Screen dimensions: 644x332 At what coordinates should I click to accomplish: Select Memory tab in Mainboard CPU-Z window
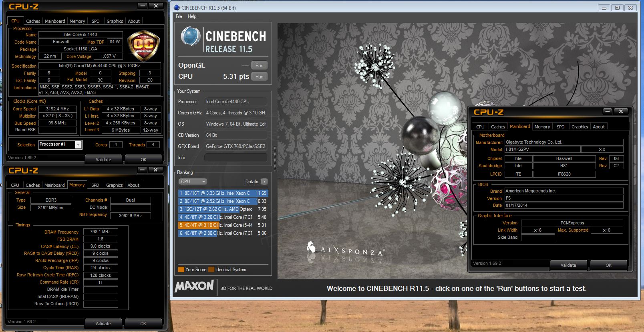pos(542,127)
